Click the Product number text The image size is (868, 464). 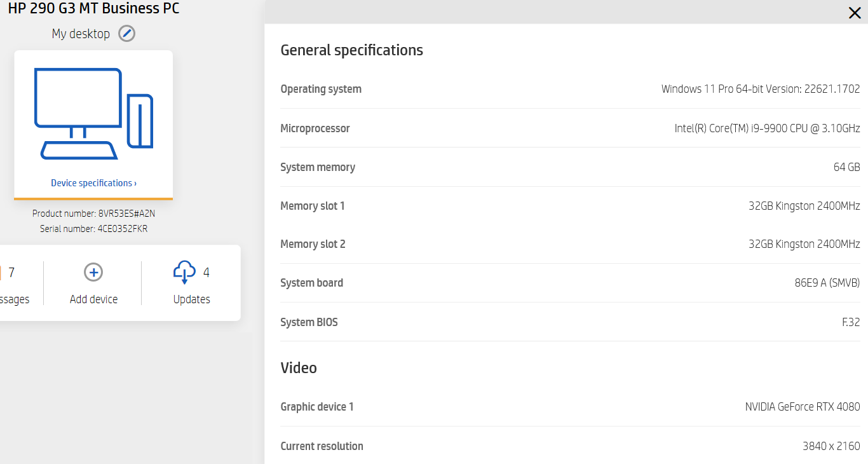coord(93,214)
